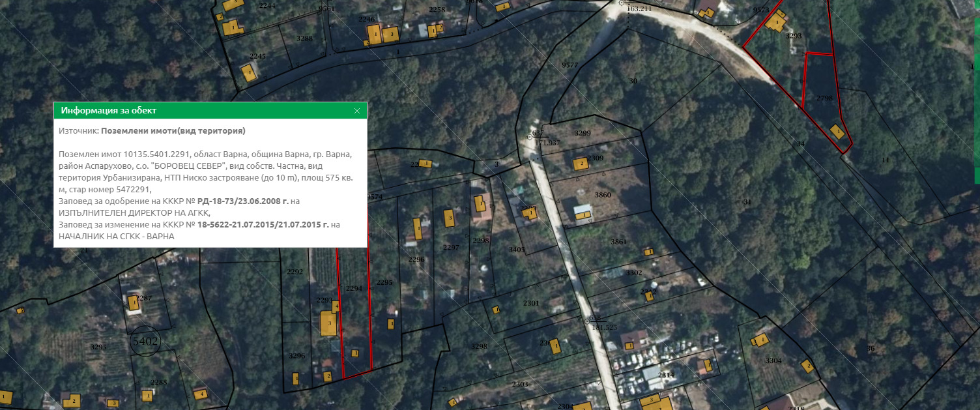980x410 pixels.
Task: Close the Информация за обект popup
Action: click(356, 111)
